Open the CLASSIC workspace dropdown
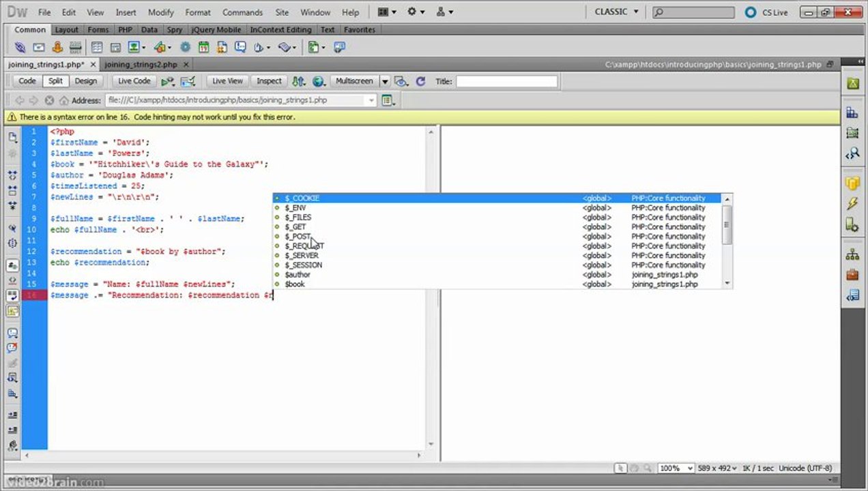Viewport: 868px width, 491px height. click(616, 12)
